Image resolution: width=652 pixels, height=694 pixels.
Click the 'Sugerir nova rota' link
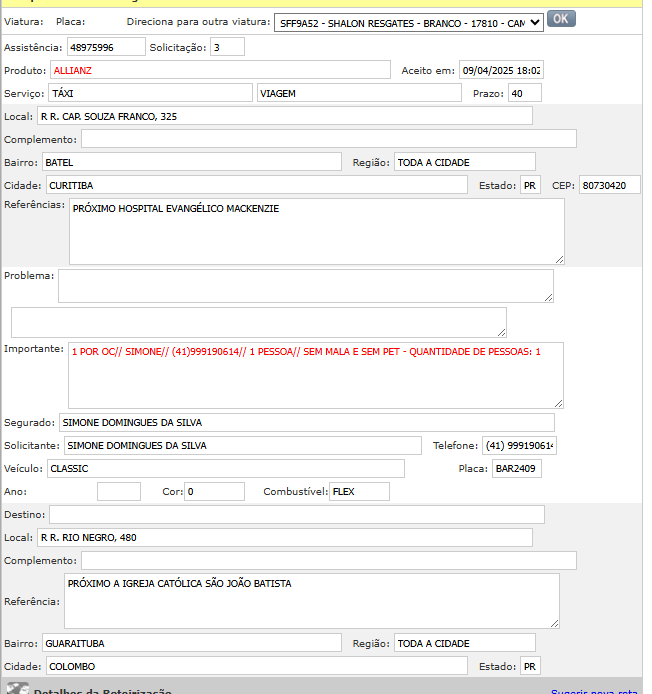594,692
